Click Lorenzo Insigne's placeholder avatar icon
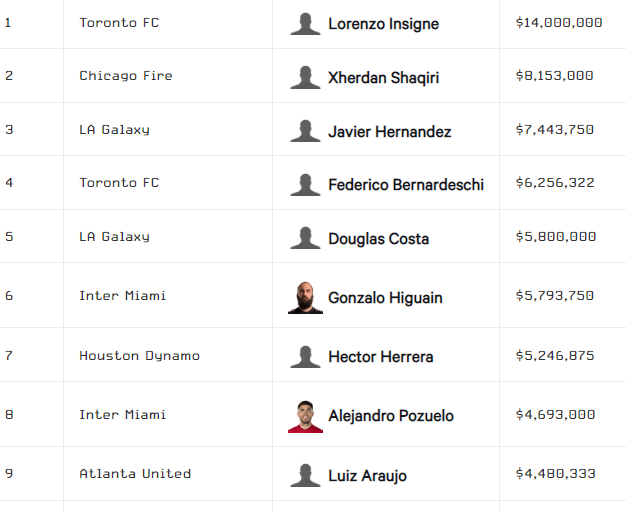626x512 pixels. [x=305, y=23]
